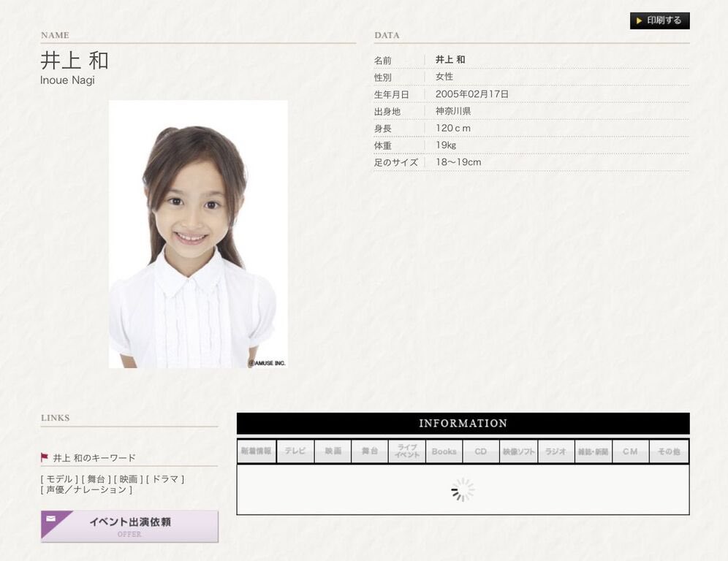Select the ラジオ tab
Image resolution: width=728 pixels, height=561 pixels.
tap(556, 451)
